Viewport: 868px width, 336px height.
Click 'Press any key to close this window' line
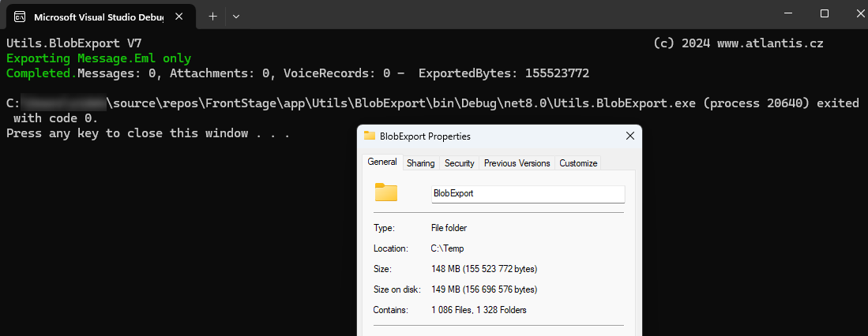pyautogui.click(x=148, y=133)
